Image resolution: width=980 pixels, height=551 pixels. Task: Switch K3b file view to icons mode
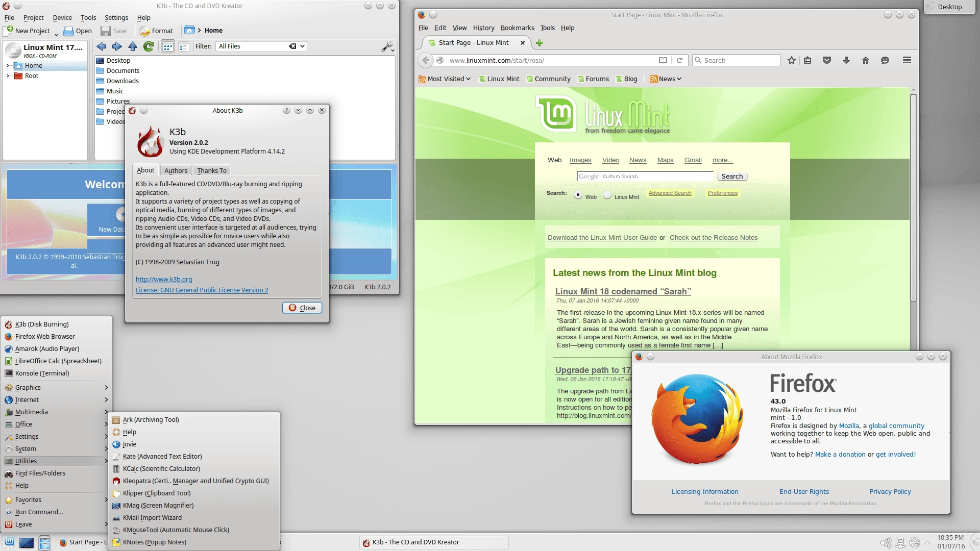pos(167,46)
